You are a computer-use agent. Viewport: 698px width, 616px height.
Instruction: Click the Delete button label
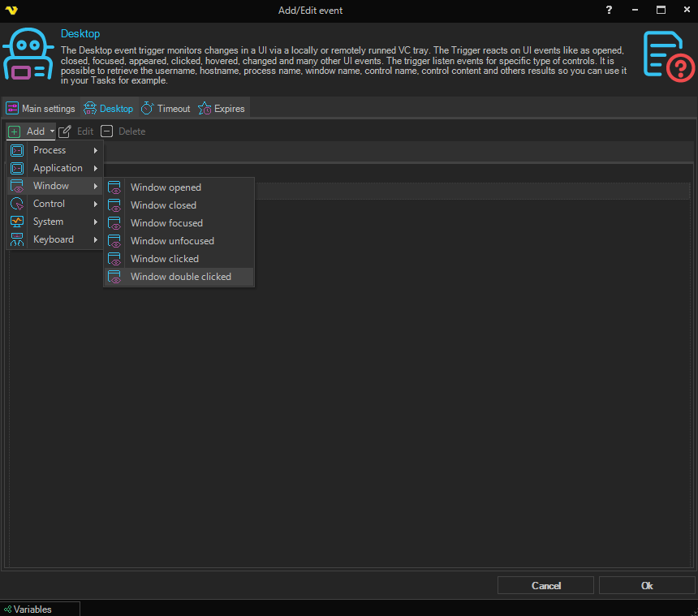[x=131, y=131]
